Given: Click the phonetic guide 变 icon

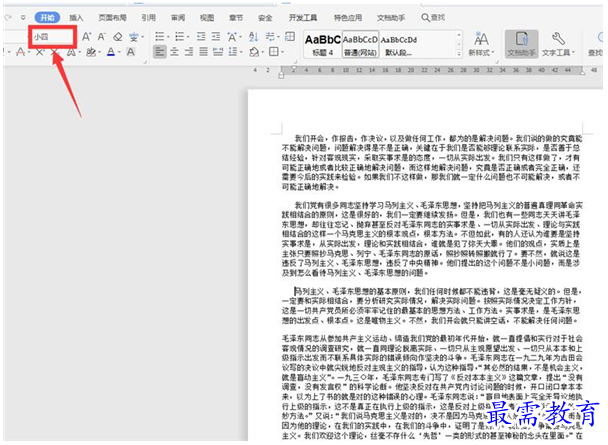Looking at the screenshot, I should (134, 37).
